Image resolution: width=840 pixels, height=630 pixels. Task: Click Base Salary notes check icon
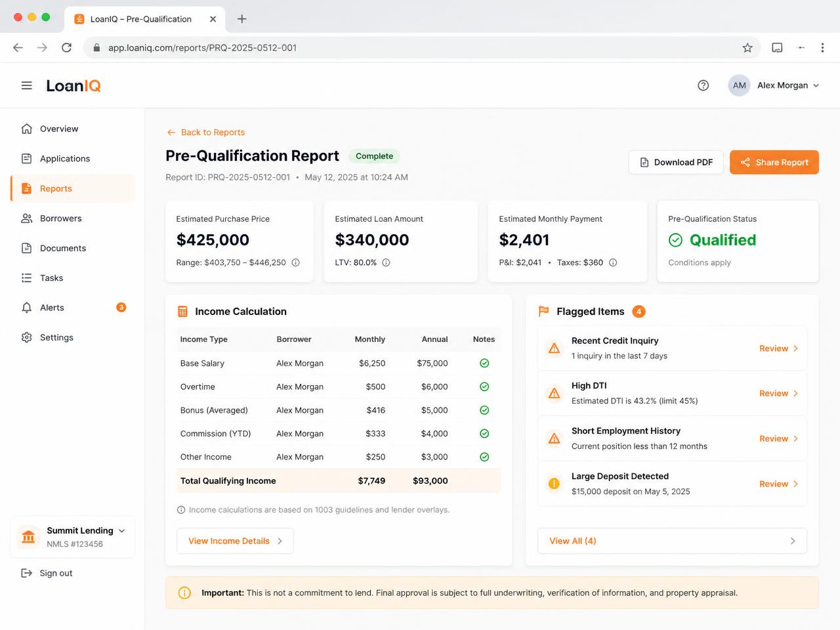point(484,363)
